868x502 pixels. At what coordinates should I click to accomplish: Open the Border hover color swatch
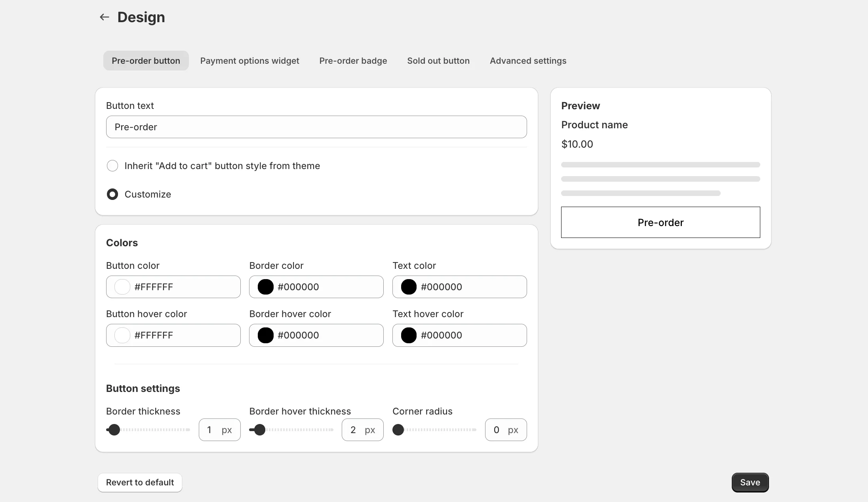265,335
